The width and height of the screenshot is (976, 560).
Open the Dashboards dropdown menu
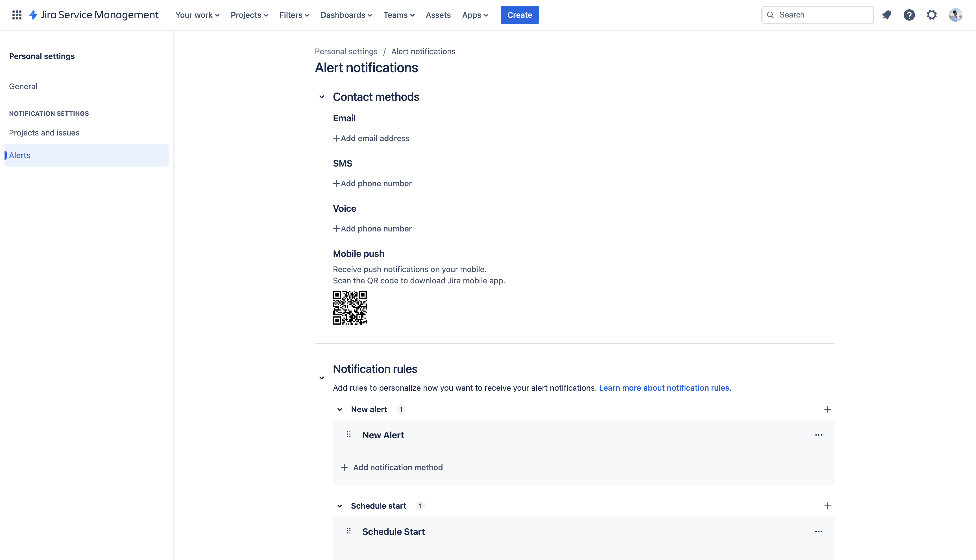click(346, 15)
